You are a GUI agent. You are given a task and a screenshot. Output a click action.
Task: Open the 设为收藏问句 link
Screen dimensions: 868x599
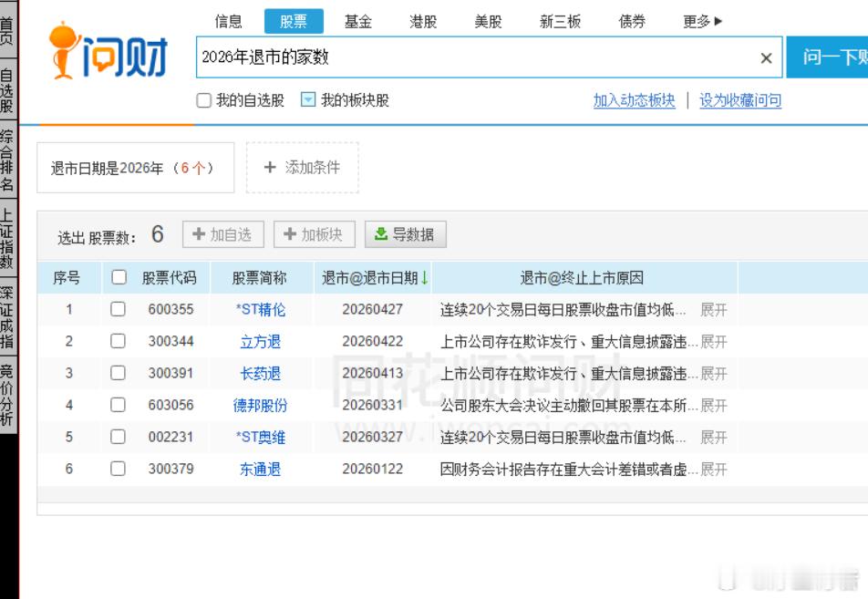740,100
